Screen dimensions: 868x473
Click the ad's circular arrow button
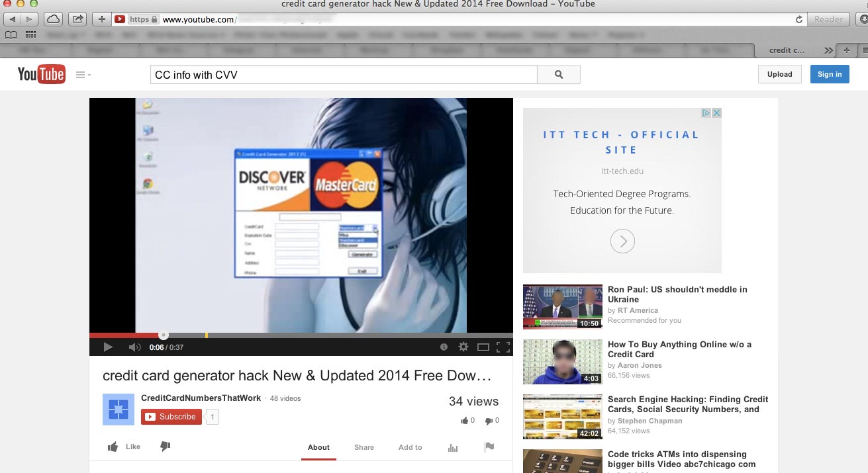[622, 241]
